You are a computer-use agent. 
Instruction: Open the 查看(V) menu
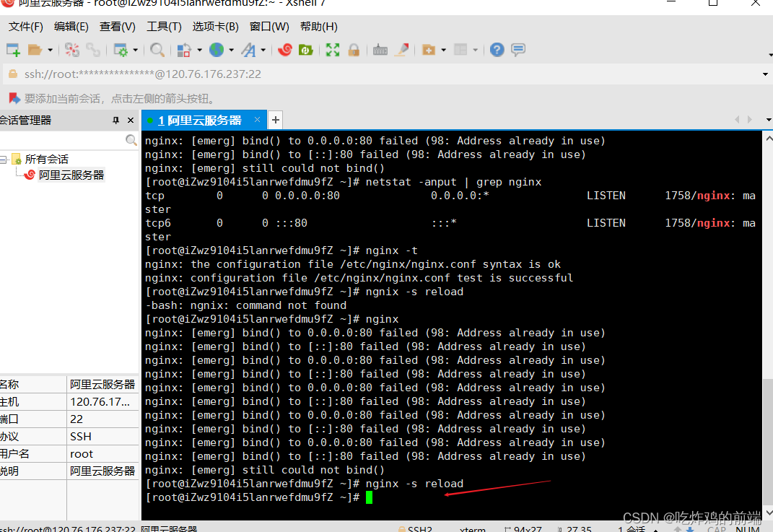tap(118, 27)
